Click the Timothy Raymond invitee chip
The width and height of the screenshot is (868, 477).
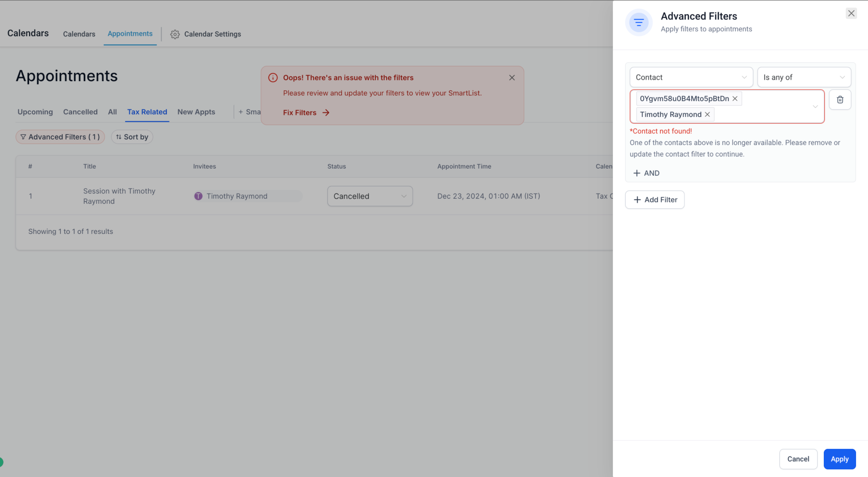pyautogui.click(x=237, y=196)
